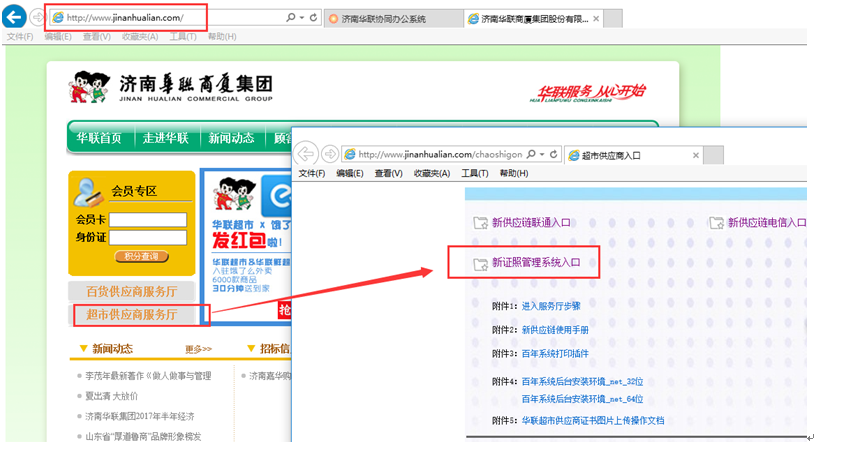This screenshot has height=456, width=864.
Task: Open the 超市供应商服务厅 link
Action: 132,314
